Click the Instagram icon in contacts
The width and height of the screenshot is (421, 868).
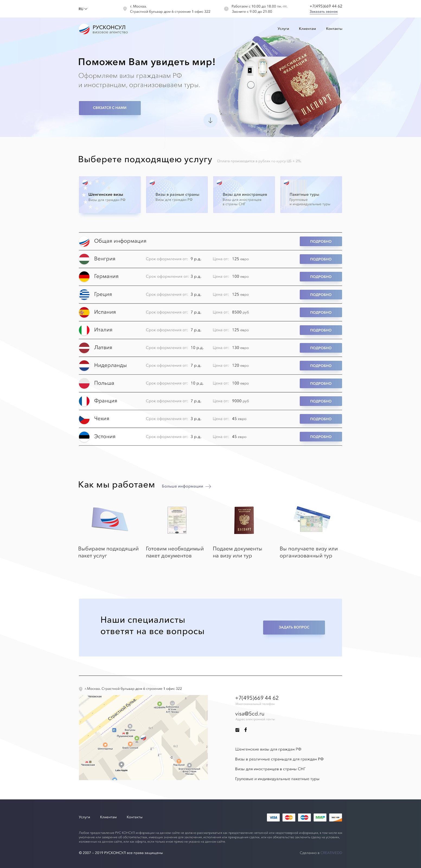point(237,730)
